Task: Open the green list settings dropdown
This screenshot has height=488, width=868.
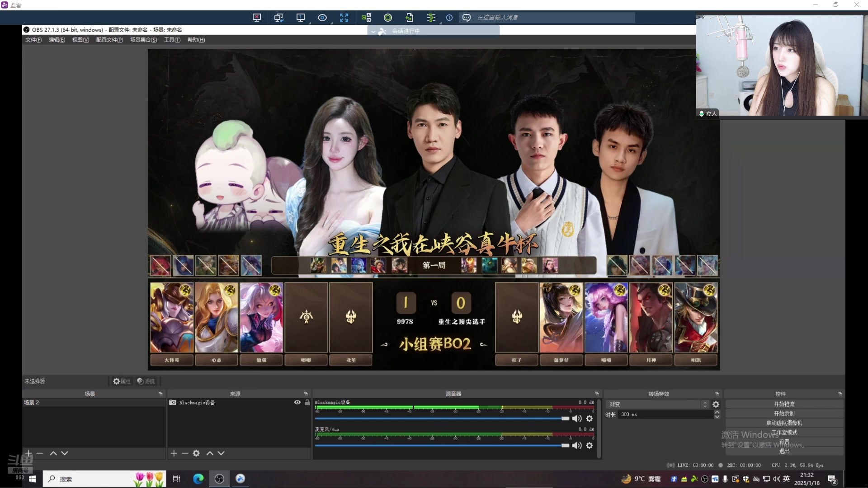Action: (431, 18)
